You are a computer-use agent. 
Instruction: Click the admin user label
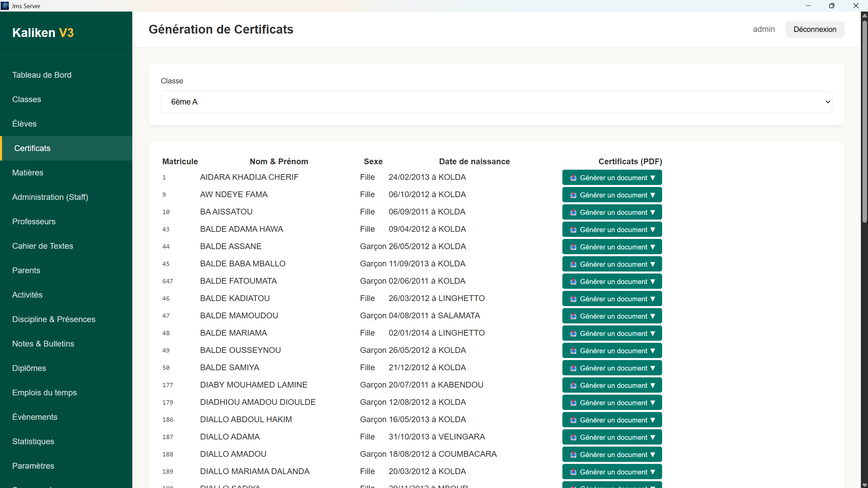(763, 29)
